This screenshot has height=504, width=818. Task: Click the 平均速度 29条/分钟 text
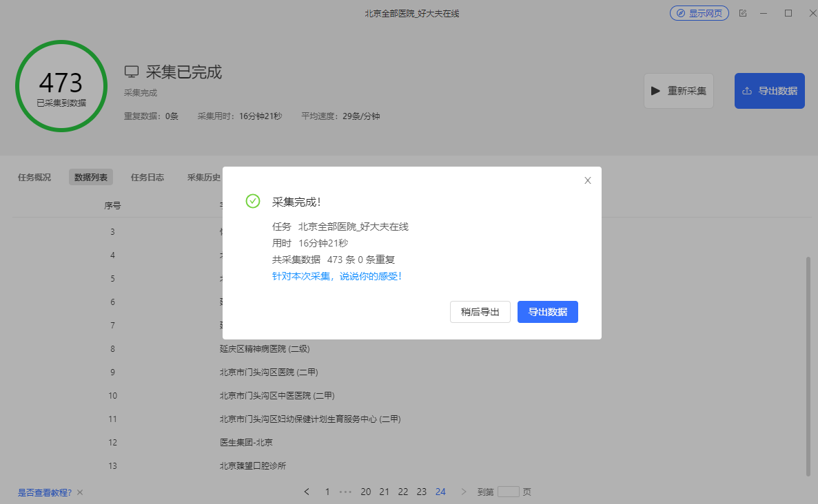340,116
